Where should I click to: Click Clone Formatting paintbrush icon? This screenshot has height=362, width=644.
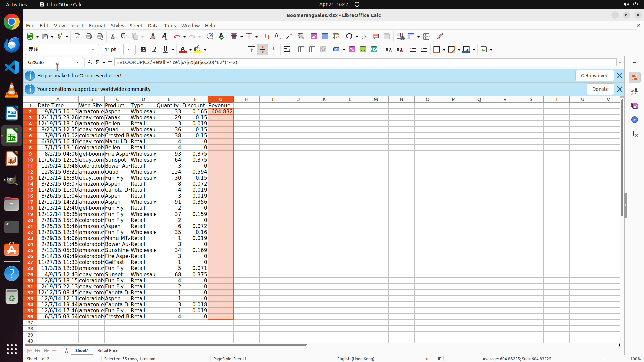pos(152,36)
